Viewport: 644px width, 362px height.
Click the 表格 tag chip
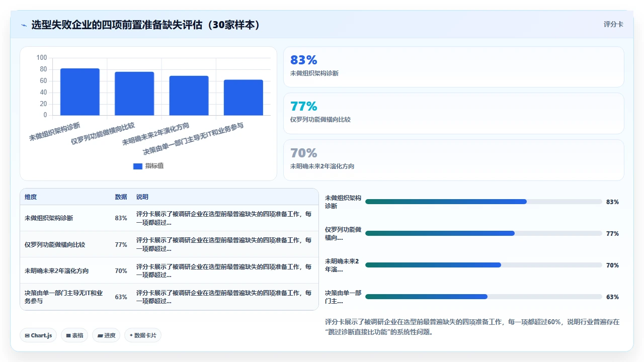(74, 335)
